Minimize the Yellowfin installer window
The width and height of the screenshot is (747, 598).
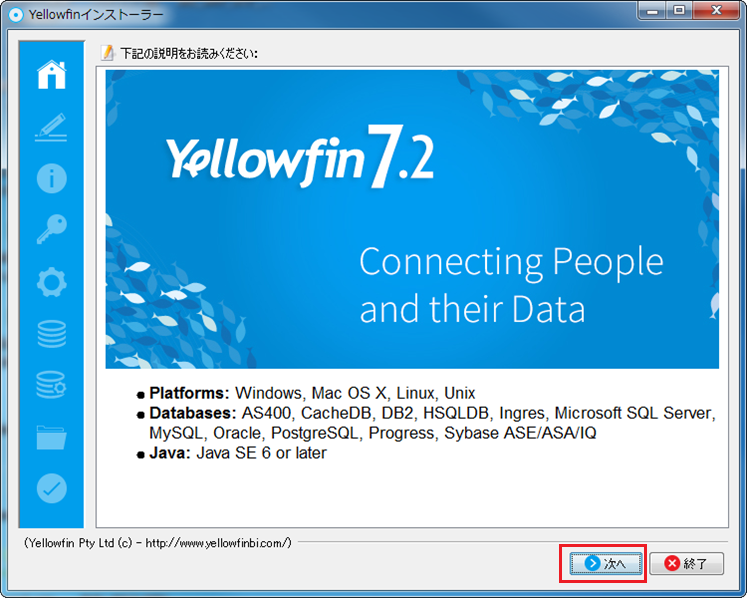click(x=652, y=11)
